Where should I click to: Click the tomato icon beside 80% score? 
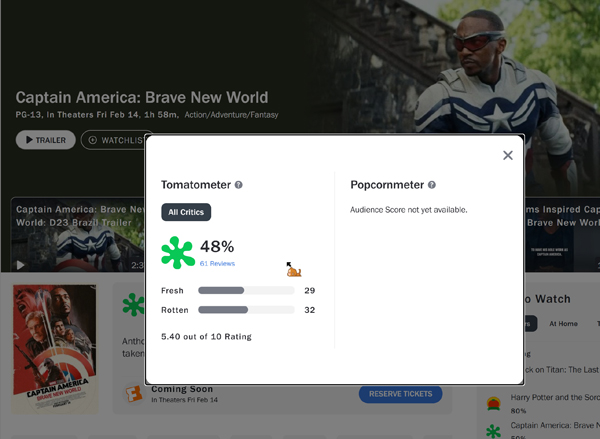pos(493,404)
